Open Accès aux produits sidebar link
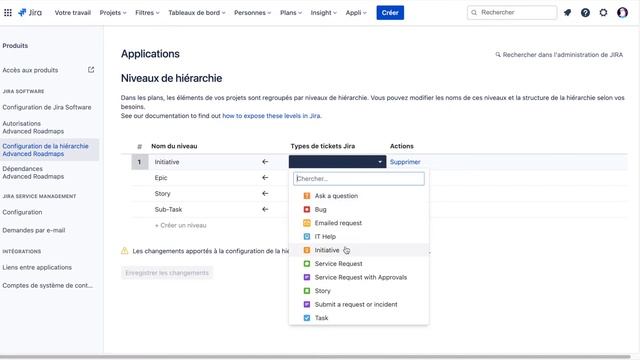The width and height of the screenshot is (640, 360). [x=30, y=70]
